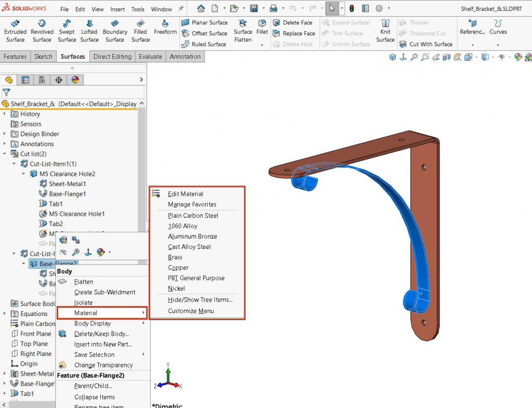Click the Surface Flatten icon
532x408 pixels.
click(243, 31)
